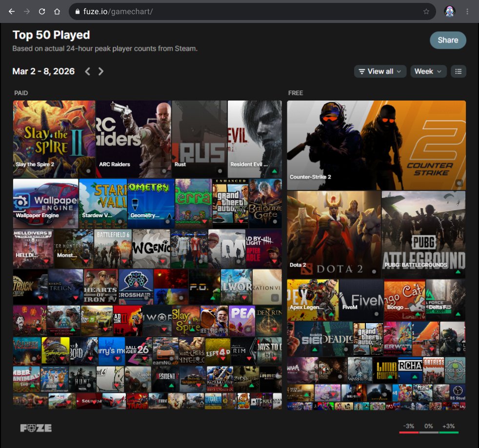Go back to the previous browser page
Screen dimensions: 479x448
coord(12,12)
